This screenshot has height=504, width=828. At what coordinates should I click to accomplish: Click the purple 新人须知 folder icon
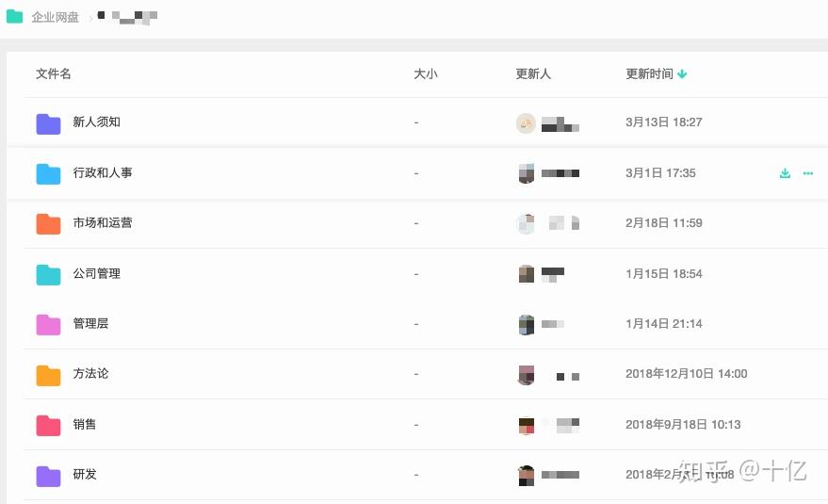point(48,123)
